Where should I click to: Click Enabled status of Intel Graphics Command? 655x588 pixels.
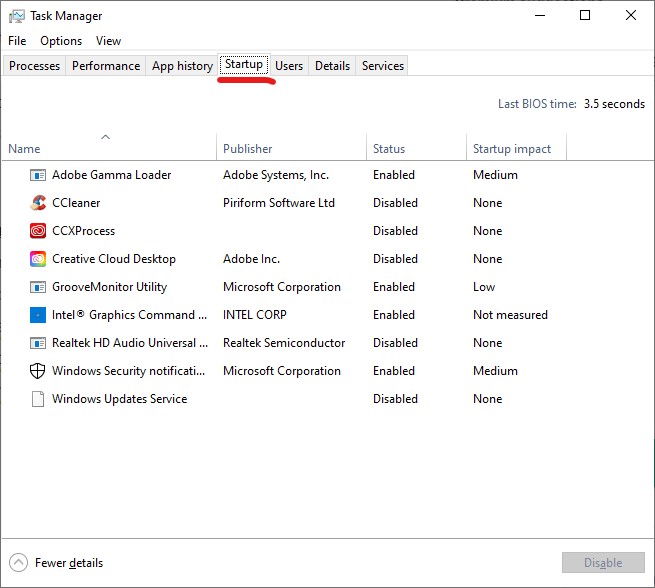point(394,315)
